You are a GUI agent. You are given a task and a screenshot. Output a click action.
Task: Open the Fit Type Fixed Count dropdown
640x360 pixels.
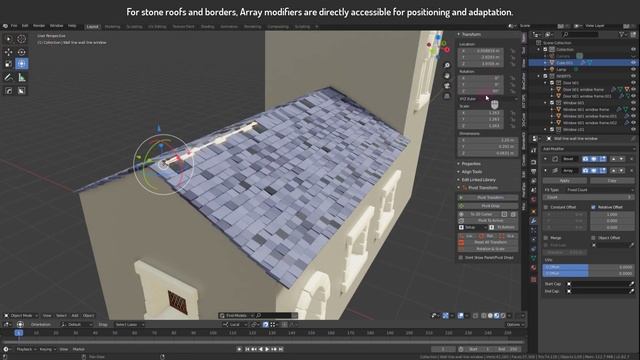599,190
